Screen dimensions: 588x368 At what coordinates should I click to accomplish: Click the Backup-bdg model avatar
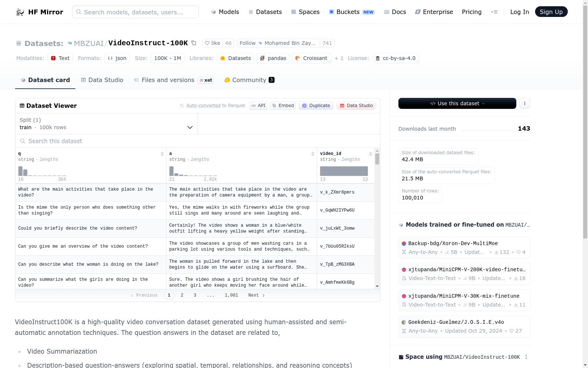[x=404, y=243]
